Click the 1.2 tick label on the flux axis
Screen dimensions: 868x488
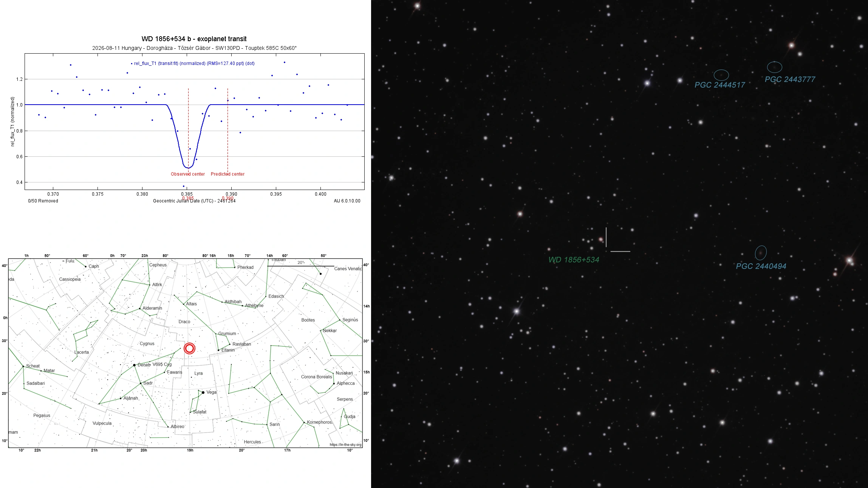[19, 79]
